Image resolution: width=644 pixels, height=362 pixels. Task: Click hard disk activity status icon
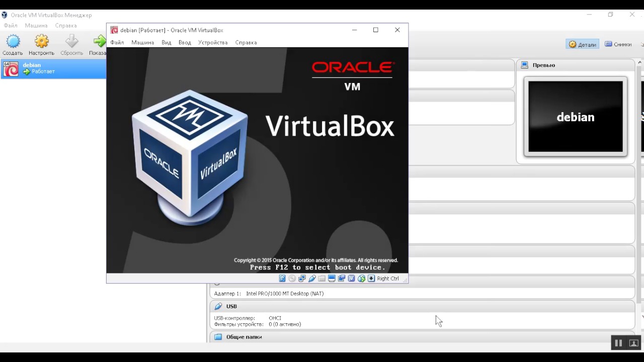point(282,279)
